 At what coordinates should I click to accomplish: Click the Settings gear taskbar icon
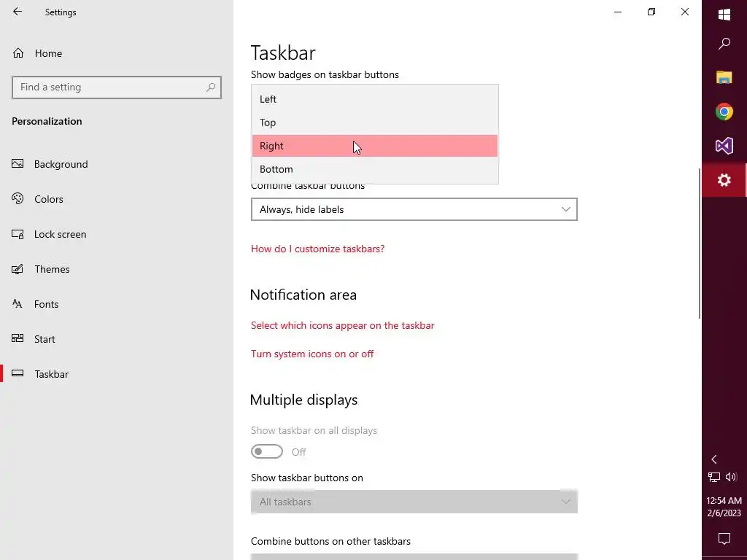click(724, 180)
